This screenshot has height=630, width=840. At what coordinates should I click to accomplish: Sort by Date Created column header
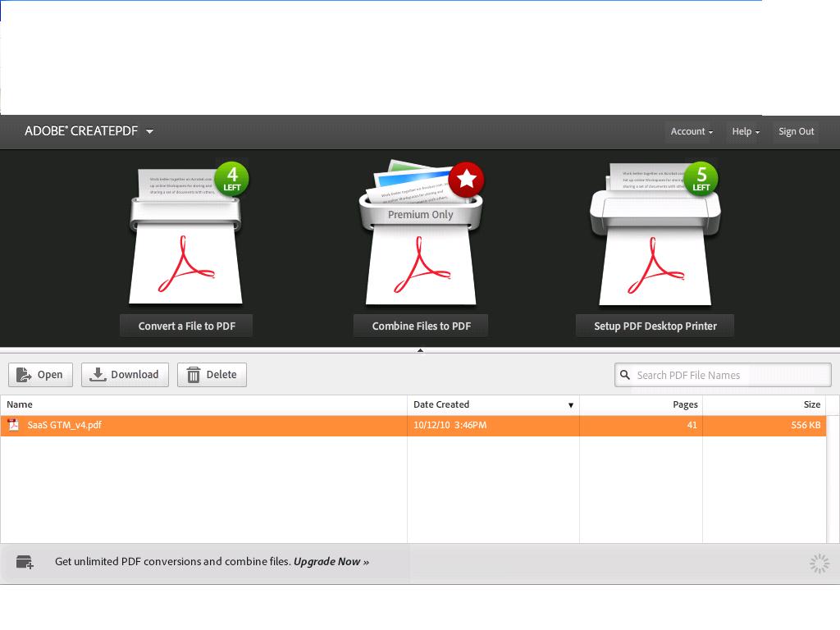[493, 404]
